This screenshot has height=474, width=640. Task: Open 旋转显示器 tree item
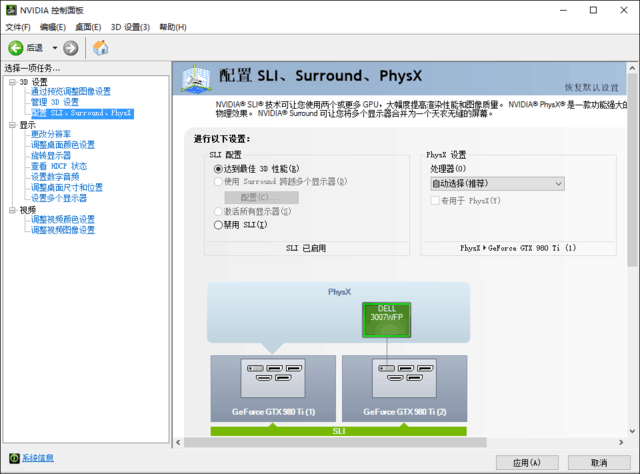pyautogui.click(x=51, y=155)
